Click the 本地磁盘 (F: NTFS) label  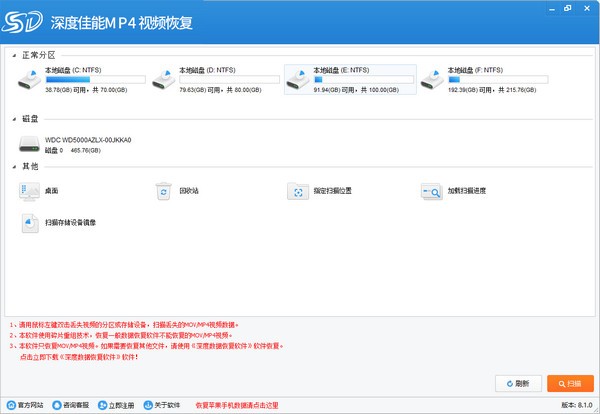pos(475,70)
